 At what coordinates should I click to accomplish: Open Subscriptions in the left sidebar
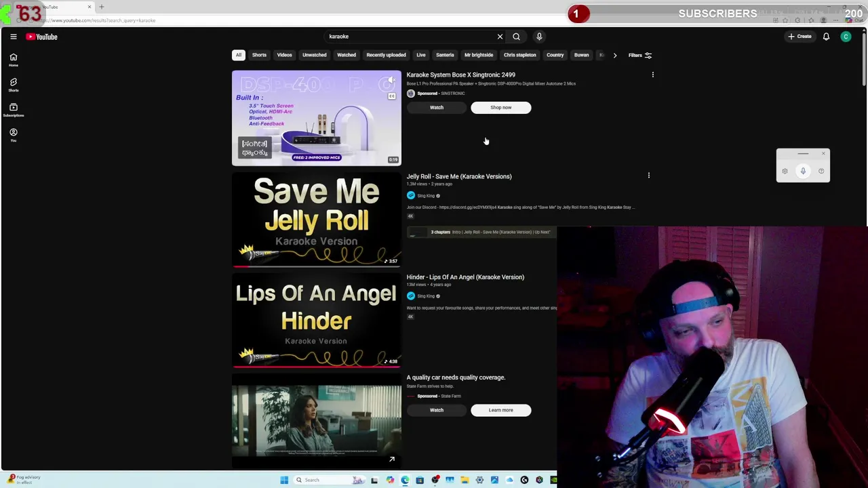click(13, 110)
